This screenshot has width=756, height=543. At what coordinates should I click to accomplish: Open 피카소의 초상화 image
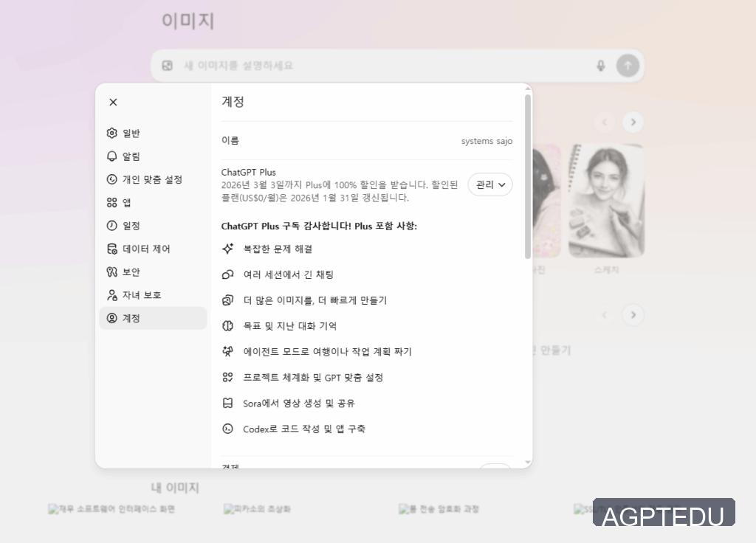pyautogui.click(x=257, y=509)
